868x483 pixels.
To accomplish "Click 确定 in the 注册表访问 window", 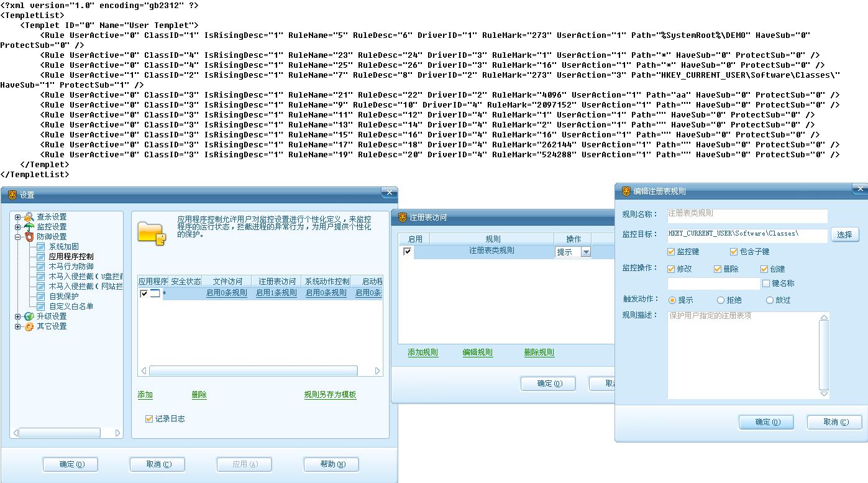I will click(x=549, y=384).
